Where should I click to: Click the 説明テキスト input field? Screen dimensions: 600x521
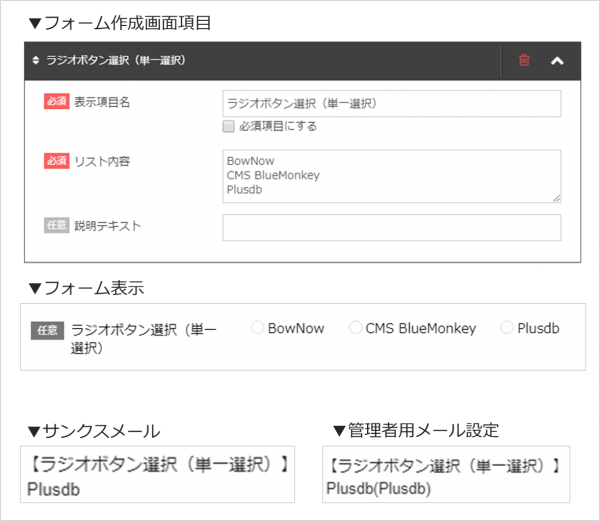[391, 228]
